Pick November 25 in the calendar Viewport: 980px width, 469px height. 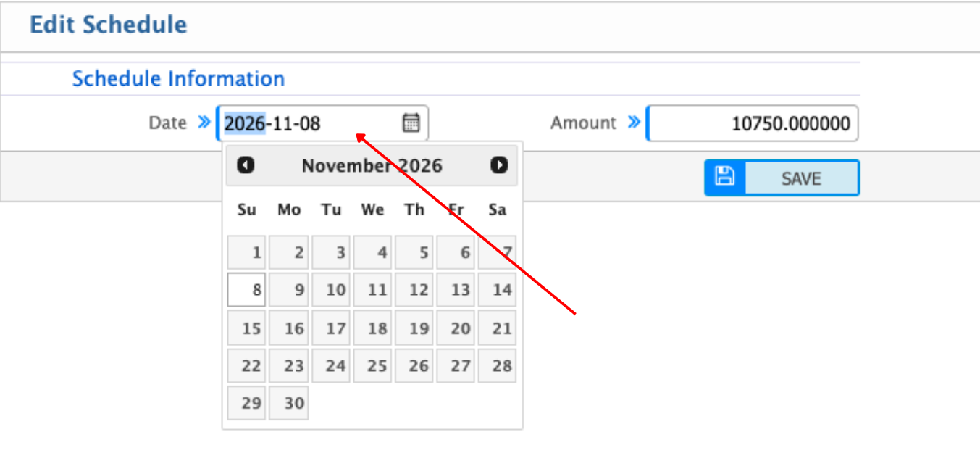coord(372,365)
